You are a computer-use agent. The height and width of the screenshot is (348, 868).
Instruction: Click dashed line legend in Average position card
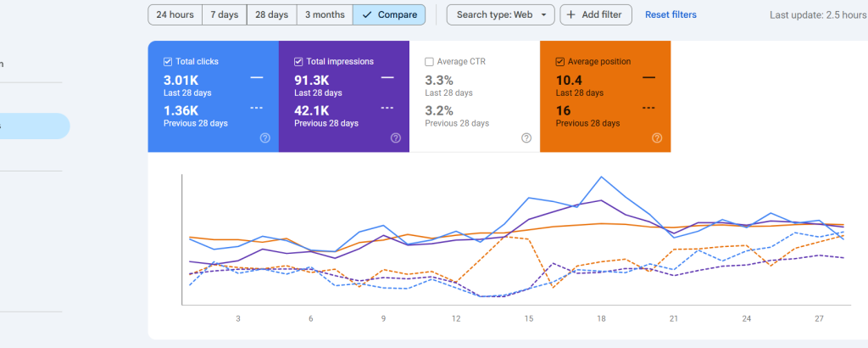[649, 108]
